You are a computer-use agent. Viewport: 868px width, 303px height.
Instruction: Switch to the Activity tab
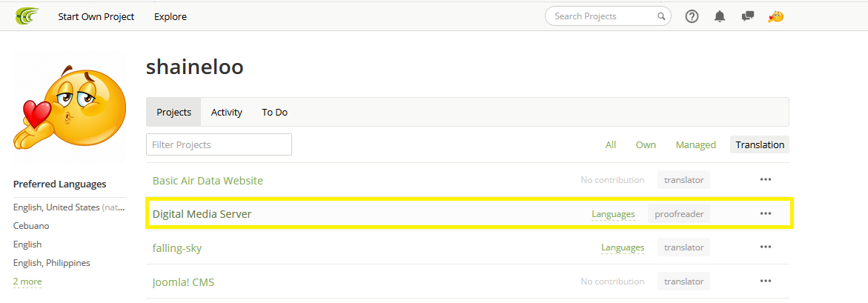226,113
